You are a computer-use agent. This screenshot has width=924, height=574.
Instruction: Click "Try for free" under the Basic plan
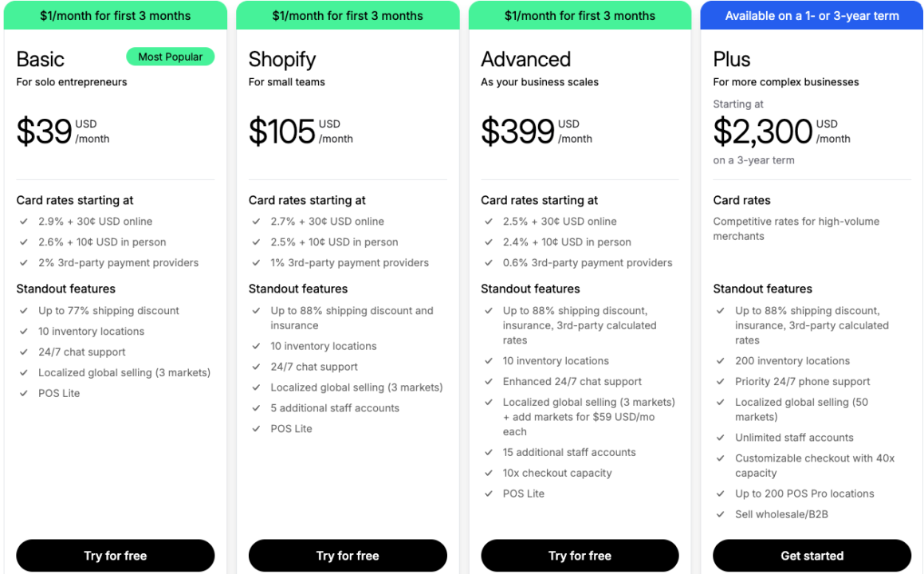[x=115, y=556]
